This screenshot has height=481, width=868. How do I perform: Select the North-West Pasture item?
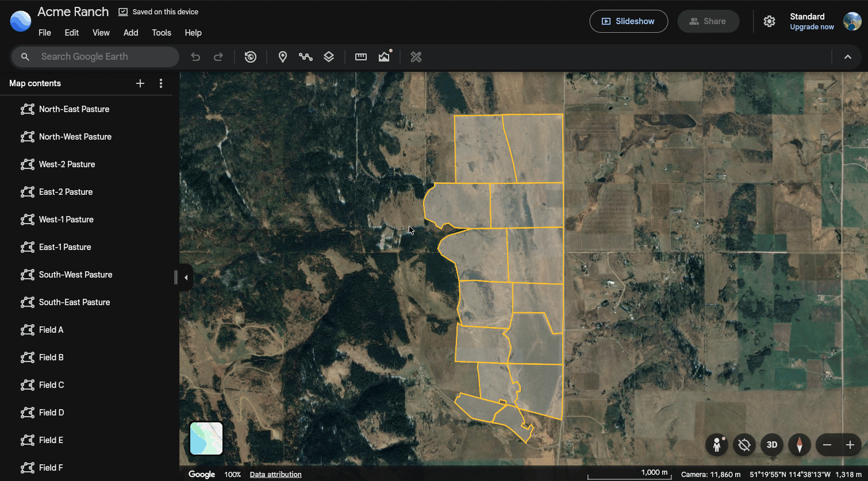(86, 137)
